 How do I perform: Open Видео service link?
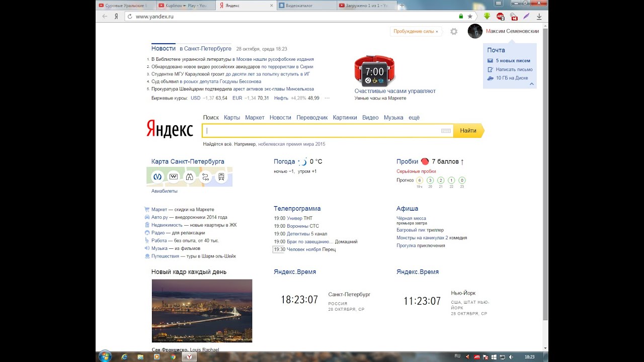[x=370, y=118]
